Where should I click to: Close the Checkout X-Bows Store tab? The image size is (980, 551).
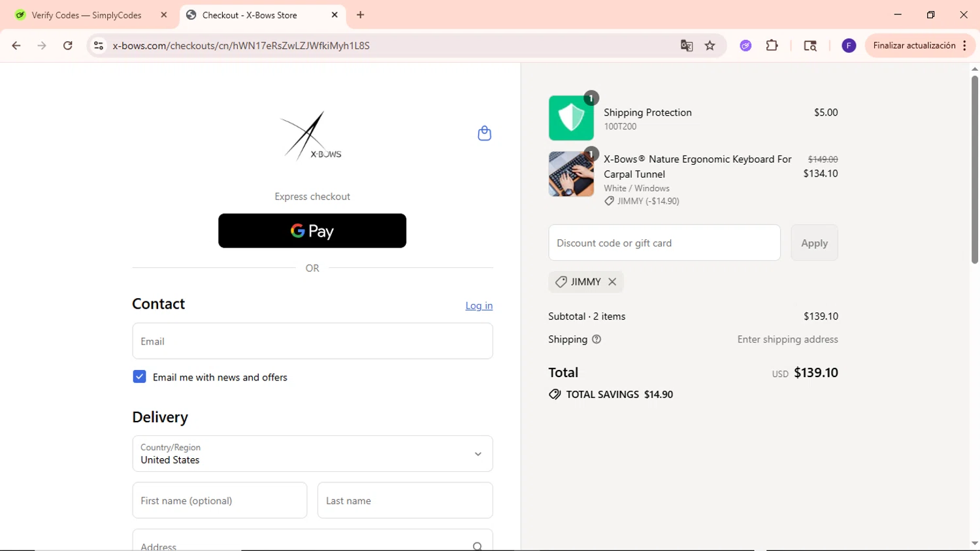[335, 15]
